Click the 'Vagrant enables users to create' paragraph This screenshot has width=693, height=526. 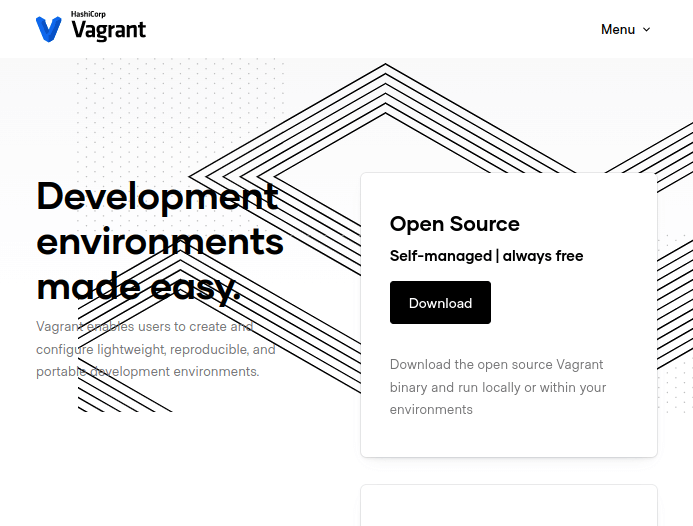pos(156,349)
